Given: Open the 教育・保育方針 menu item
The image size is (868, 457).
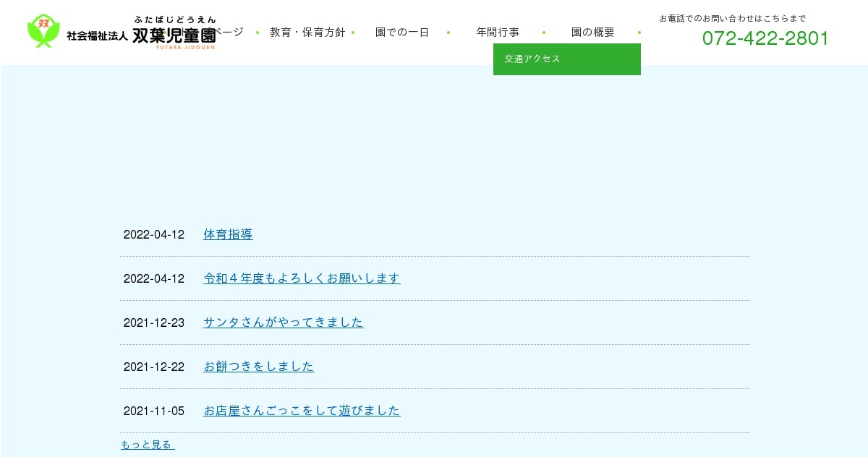Looking at the screenshot, I should pos(307,33).
